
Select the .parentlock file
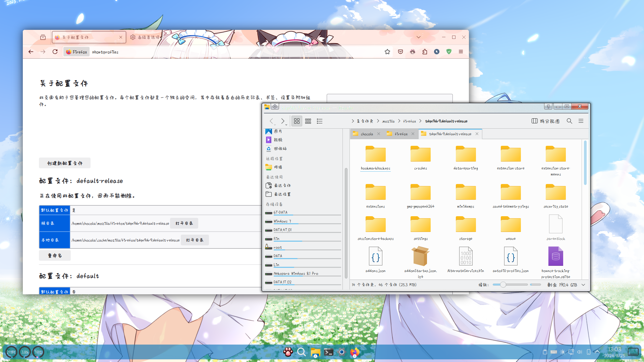tap(555, 227)
